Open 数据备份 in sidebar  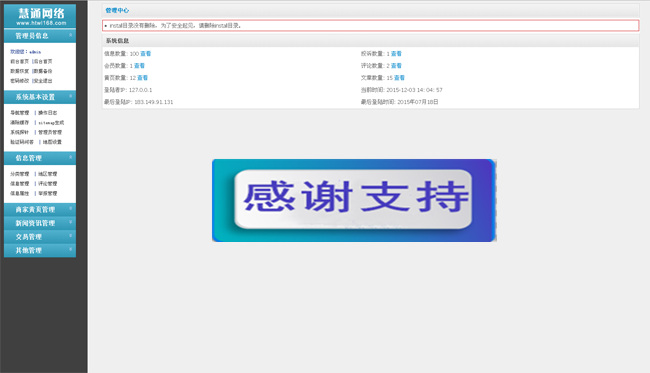click(x=43, y=71)
